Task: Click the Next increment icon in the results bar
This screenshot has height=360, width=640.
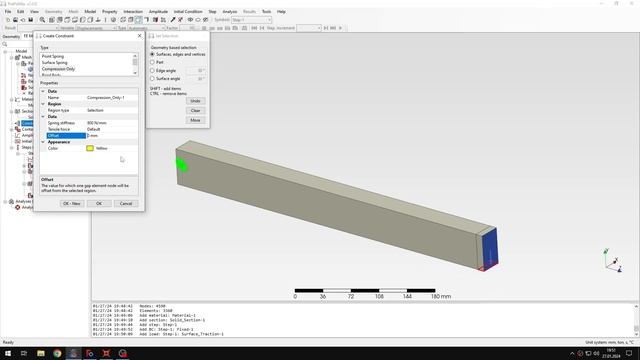Action: (x=326, y=28)
